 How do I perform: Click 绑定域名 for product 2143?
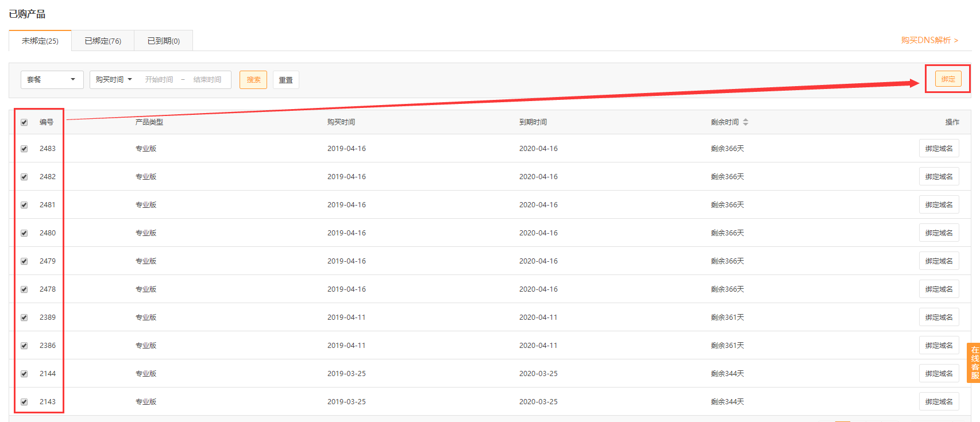(939, 402)
